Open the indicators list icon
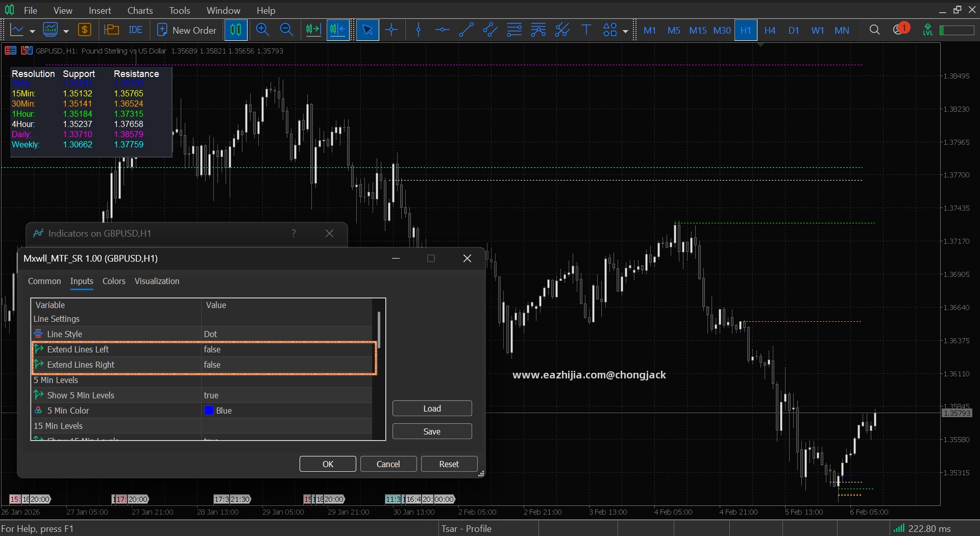The width and height of the screenshot is (980, 536). click(x=51, y=30)
